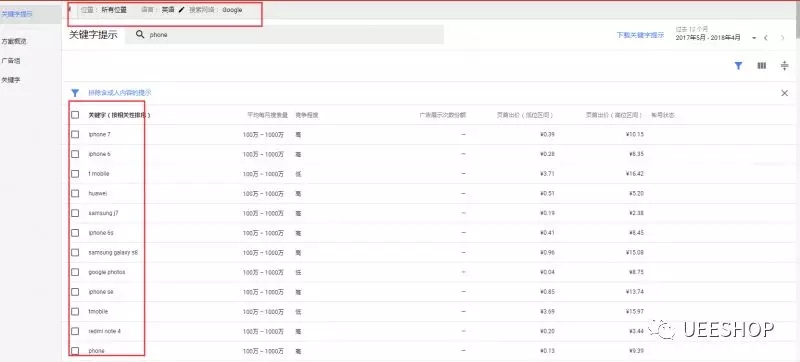Tick the tmobile row checkbox

75,312
